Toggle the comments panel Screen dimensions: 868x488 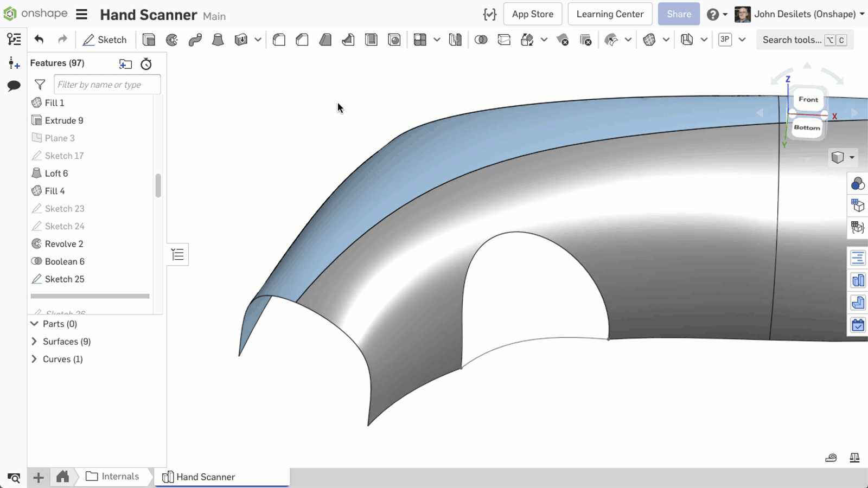[14, 86]
